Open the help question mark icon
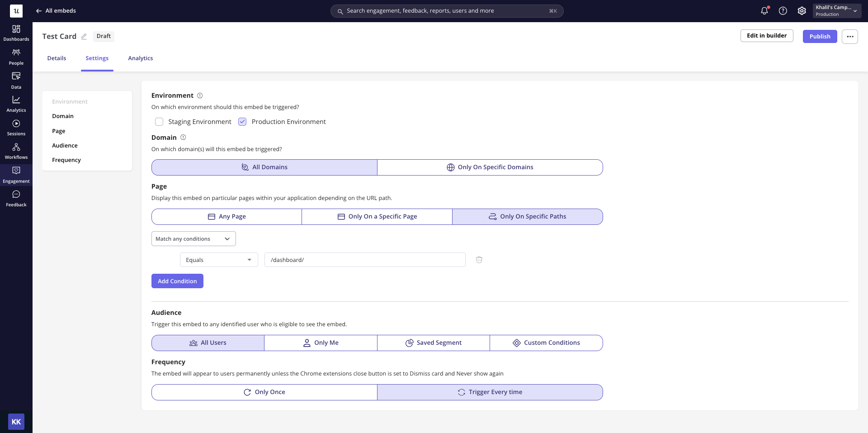The width and height of the screenshot is (868, 433). (x=783, y=11)
